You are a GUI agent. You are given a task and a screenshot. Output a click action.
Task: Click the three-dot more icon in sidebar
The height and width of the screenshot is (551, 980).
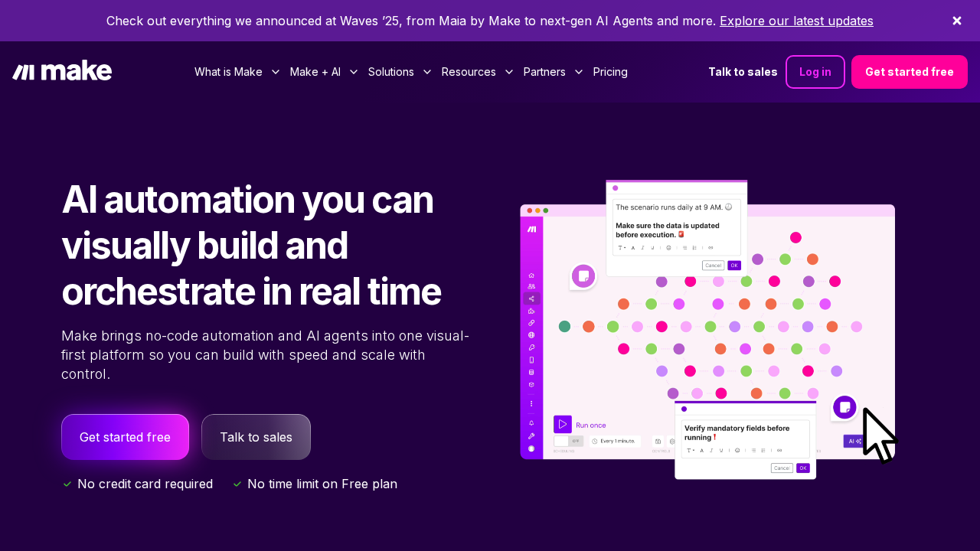coord(531,403)
